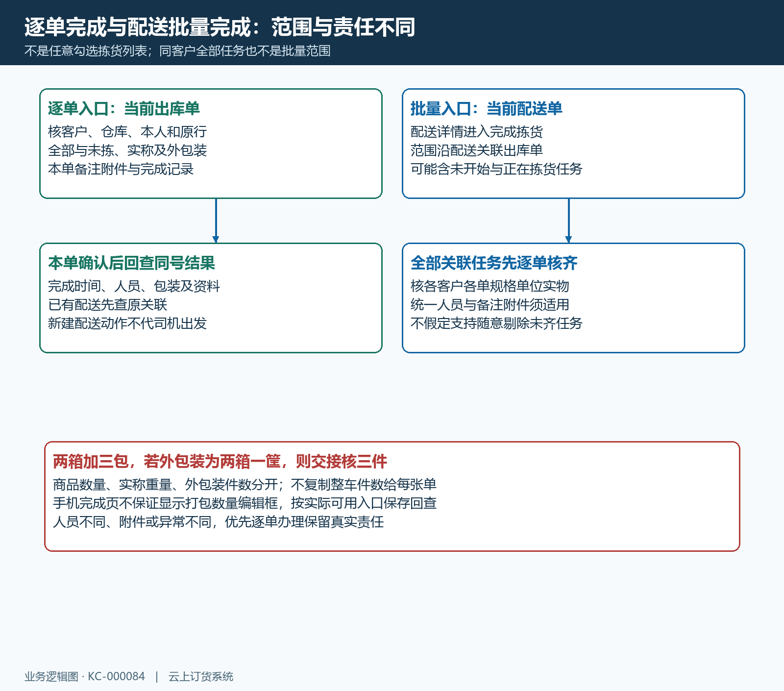Screen dimensions: 784x691
Task: Click footer text 云上订货系统
Action: [201, 677]
